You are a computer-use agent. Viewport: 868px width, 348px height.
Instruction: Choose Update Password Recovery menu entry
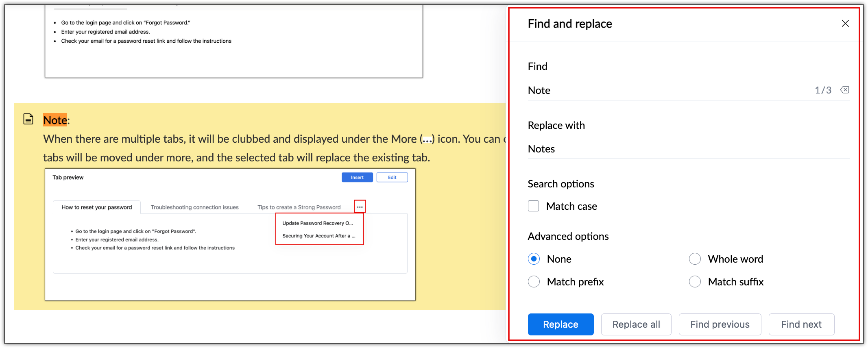[x=318, y=223]
